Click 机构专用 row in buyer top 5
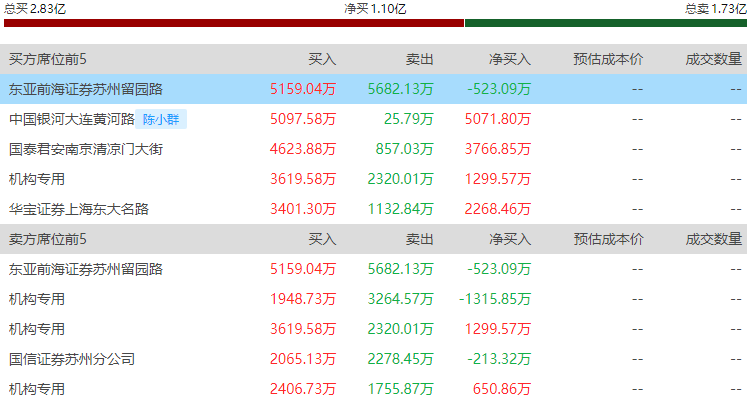 click(x=374, y=179)
